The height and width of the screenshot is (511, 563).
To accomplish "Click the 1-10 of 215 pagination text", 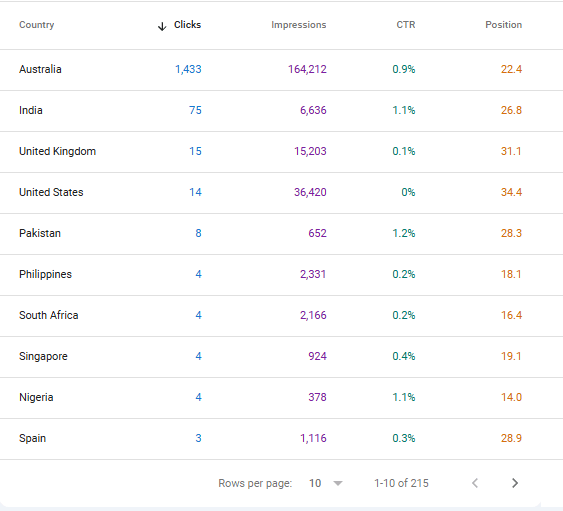I will pyautogui.click(x=401, y=483).
